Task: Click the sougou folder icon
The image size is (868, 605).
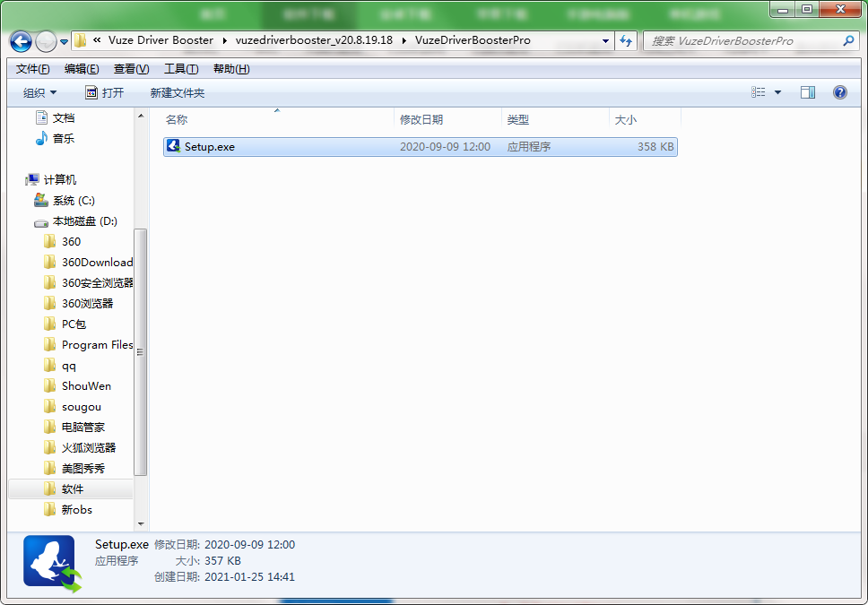Action: point(50,406)
